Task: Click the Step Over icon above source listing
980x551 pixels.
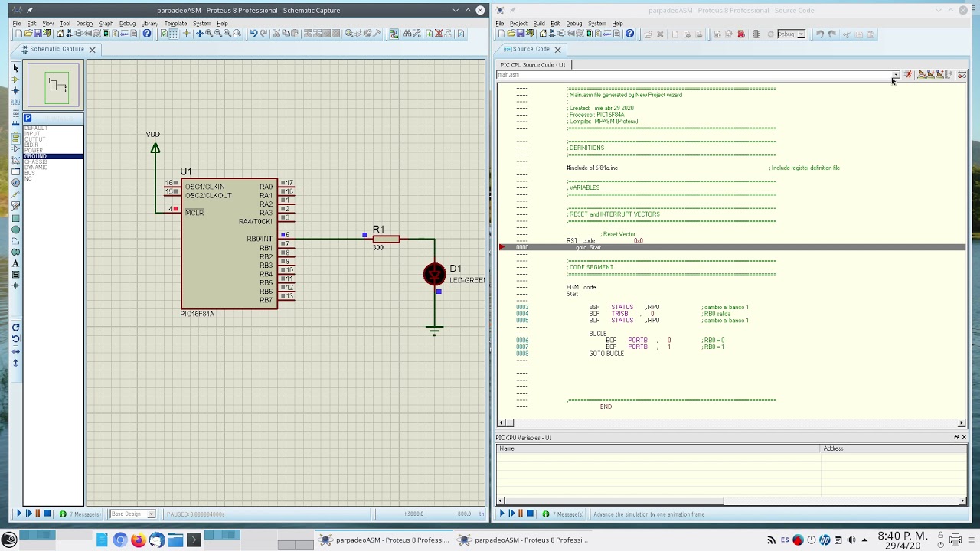Action: click(x=921, y=75)
